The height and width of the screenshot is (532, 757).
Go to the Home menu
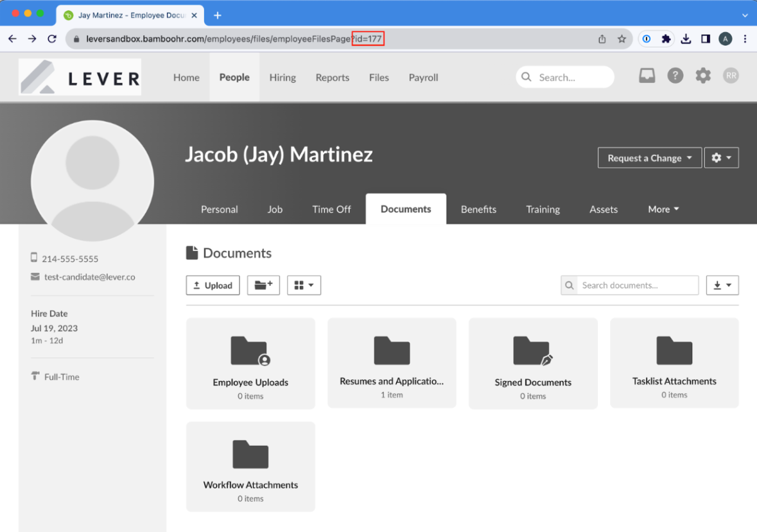tap(186, 77)
